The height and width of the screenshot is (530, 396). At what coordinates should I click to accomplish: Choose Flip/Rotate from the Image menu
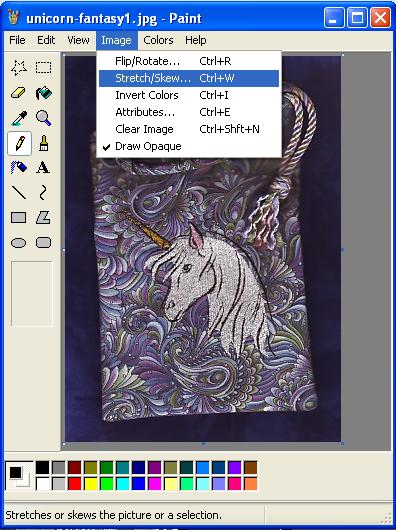189,61
